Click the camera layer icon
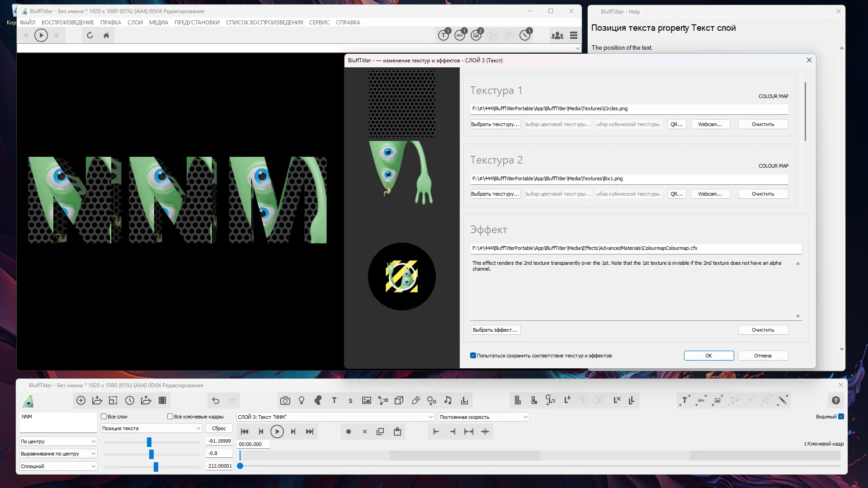The width and height of the screenshot is (868, 488). [x=285, y=400]
